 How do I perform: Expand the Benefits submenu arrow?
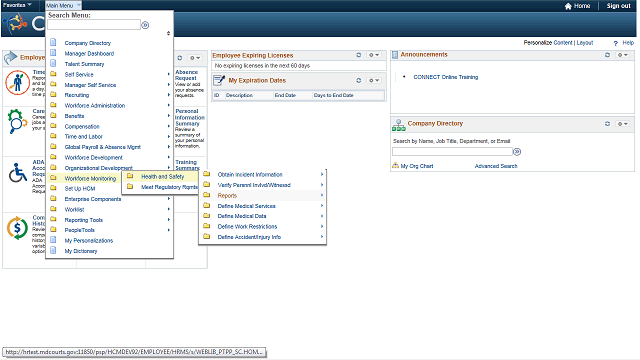(169, 116)
